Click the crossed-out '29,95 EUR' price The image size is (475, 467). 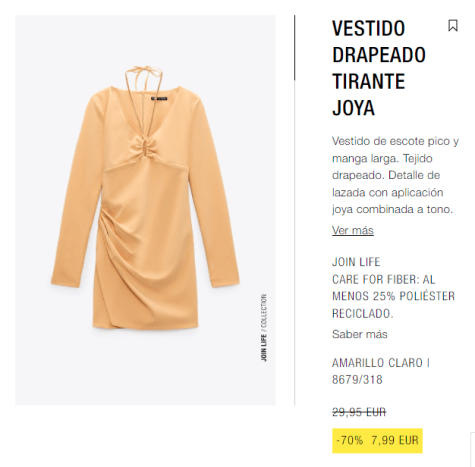359,412
